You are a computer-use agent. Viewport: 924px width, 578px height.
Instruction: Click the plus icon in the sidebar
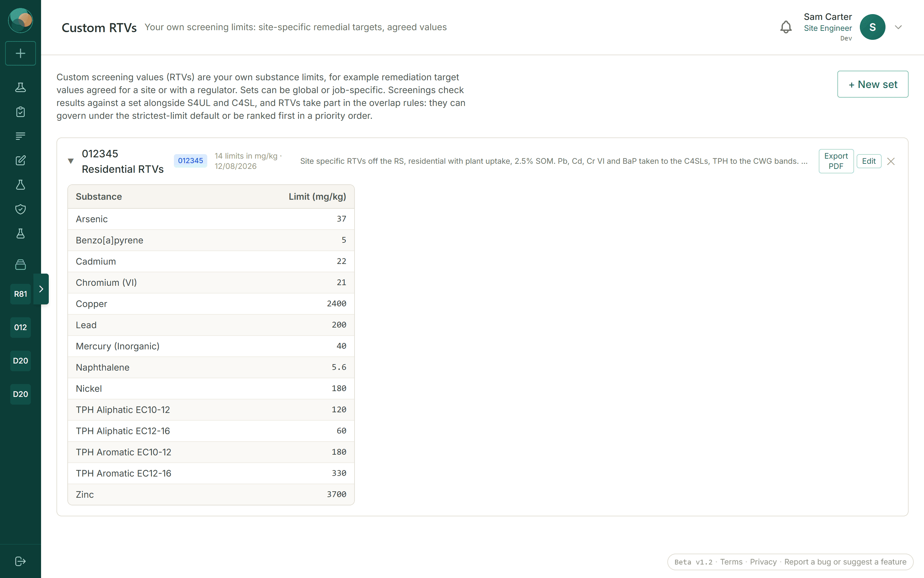pyautogui.click(x=20, y=53)
